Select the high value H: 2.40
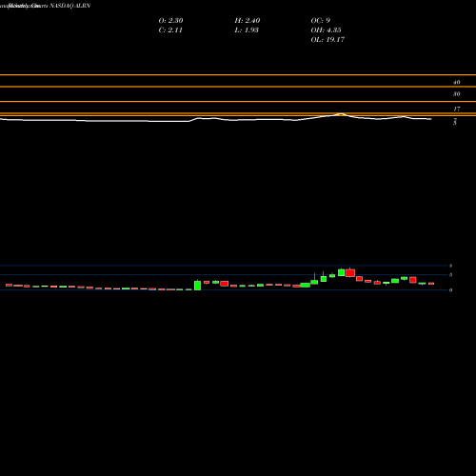Image resolution: width=476 pixels, height=476 pixels. (x=248, y=20)
